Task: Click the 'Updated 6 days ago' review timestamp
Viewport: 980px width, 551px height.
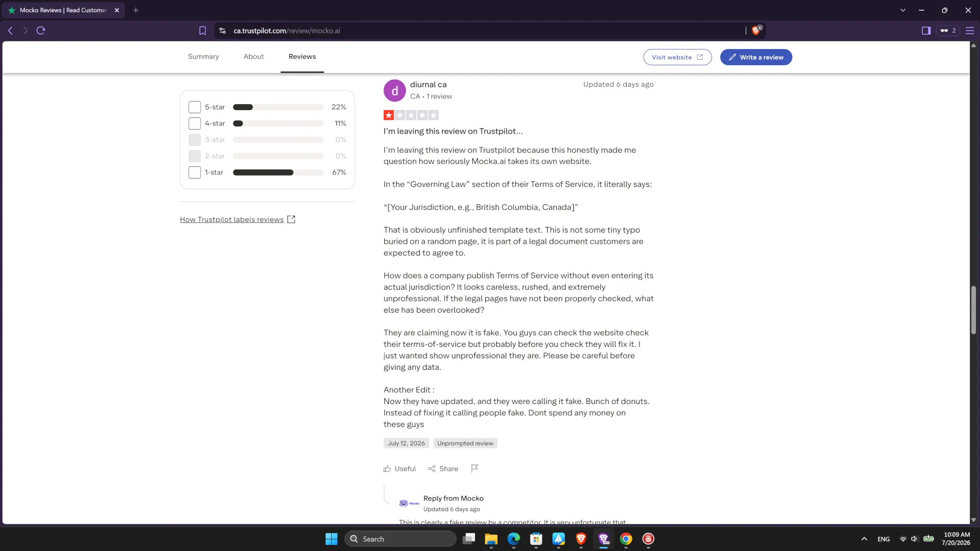Action: point(618,85)
